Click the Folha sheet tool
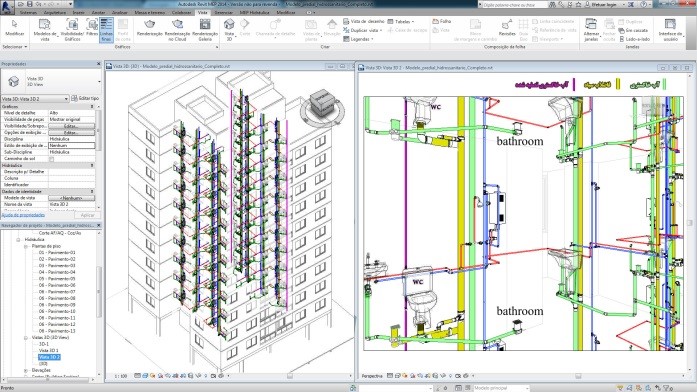The height and width of the screenshot is (392, 697). pos(442,21)
